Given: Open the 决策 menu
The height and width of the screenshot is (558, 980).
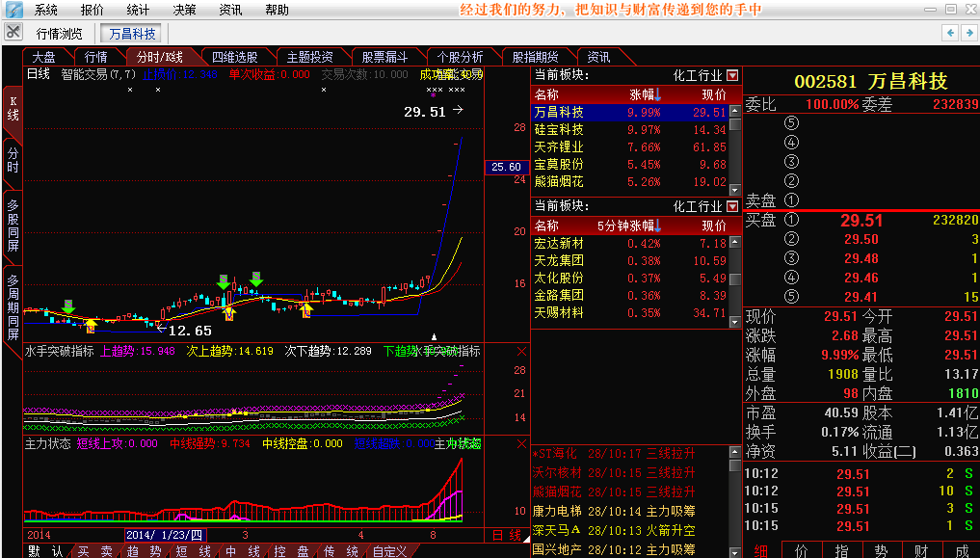Looking at the screenshot, I should click(184, 10).
